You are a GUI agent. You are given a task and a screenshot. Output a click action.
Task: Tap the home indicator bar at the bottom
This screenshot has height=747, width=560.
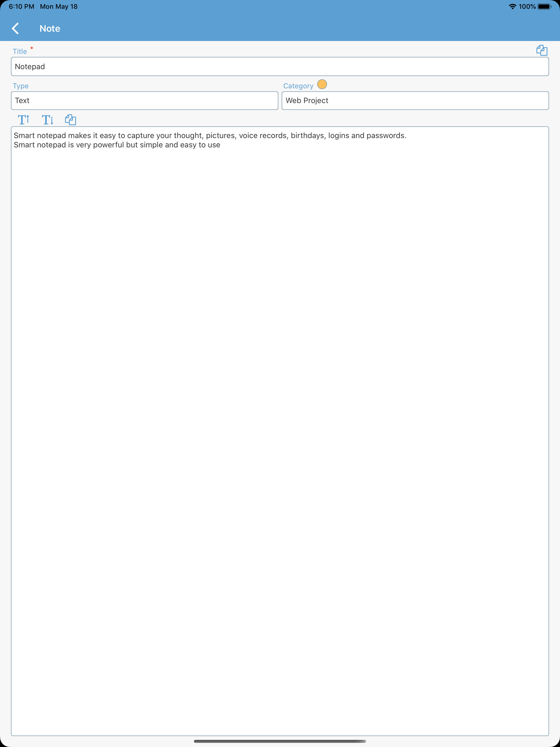coord(280,742)
